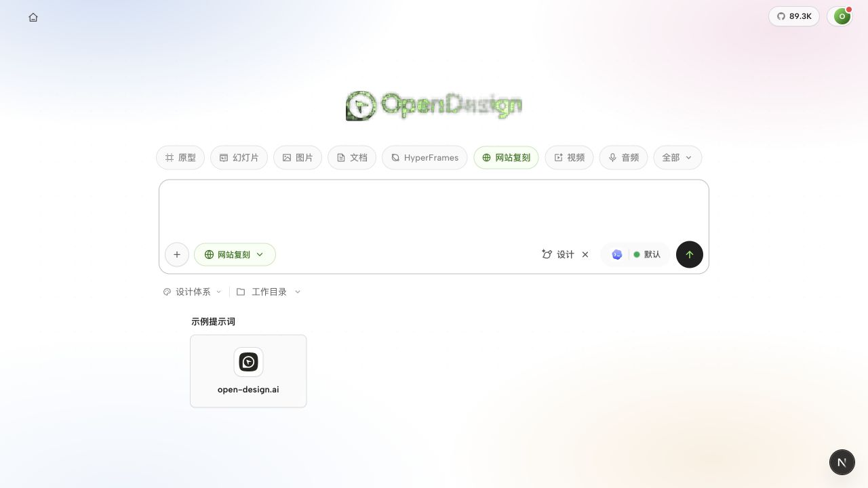Expand the 工作目录 dropdown
This screenshot has height=488, width=868.
[269, 292]
